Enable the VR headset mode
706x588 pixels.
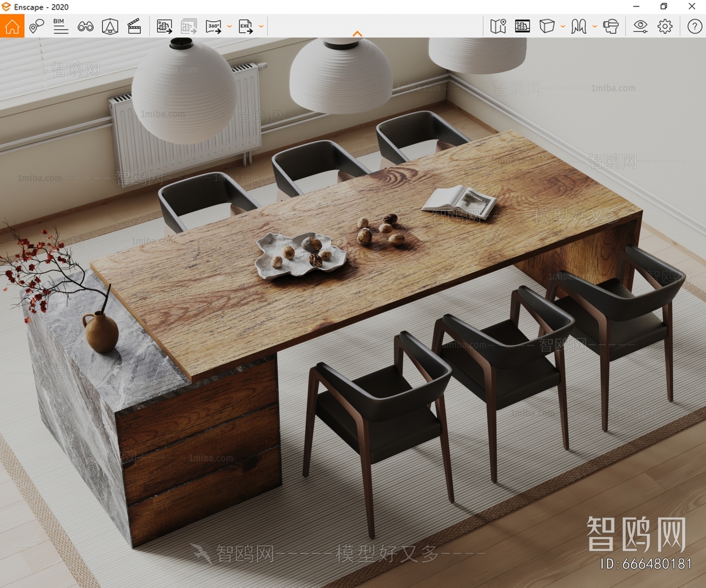click(x=611, y=26)
